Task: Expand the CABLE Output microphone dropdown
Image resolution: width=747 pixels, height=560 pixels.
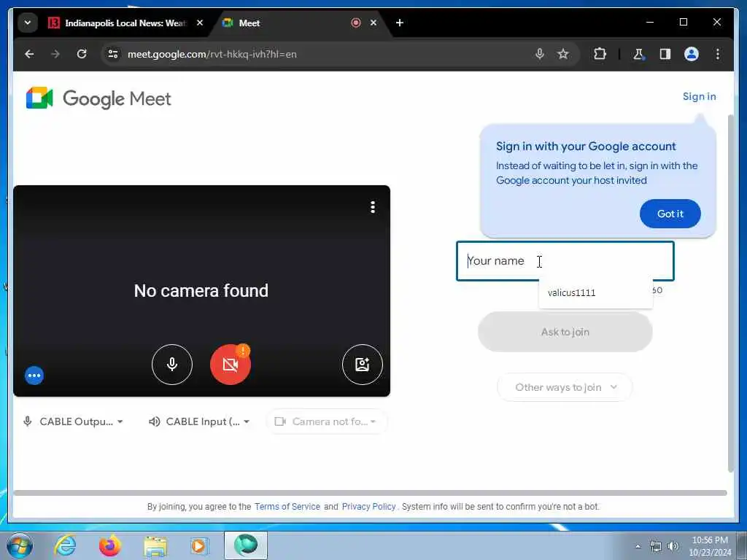Action: click(74, 421)
